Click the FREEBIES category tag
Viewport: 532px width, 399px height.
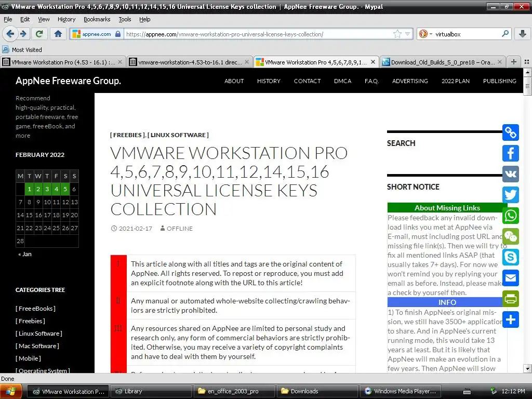point(127,135)
